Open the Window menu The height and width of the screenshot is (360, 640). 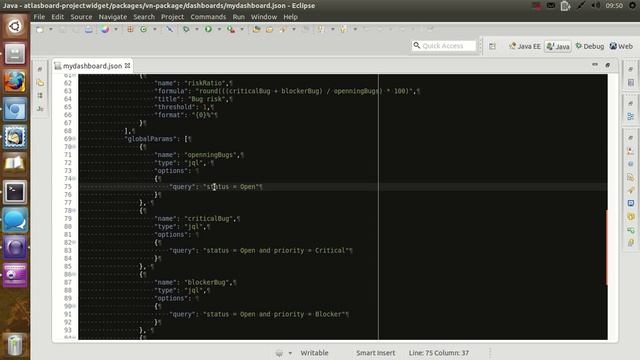click(264, 17)
